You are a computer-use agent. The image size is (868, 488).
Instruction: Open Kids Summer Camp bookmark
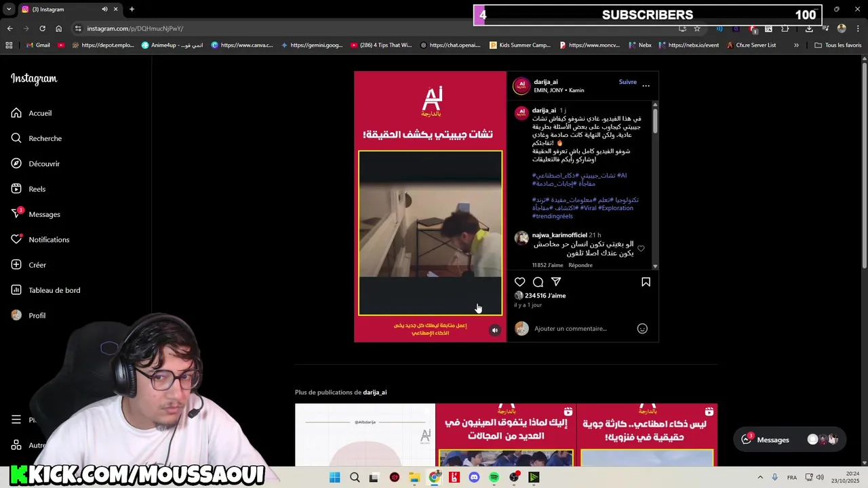coord(520,45)
